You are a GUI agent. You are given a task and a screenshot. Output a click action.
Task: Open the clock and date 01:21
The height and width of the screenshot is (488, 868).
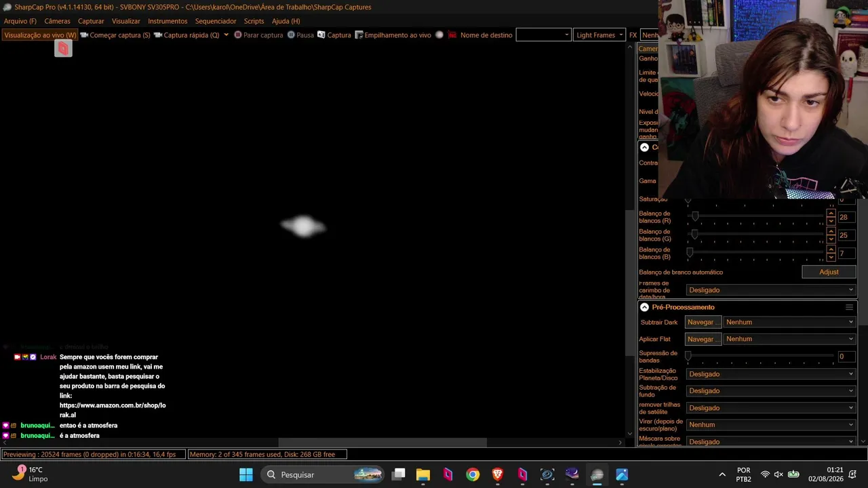click(x=825, y=474)
